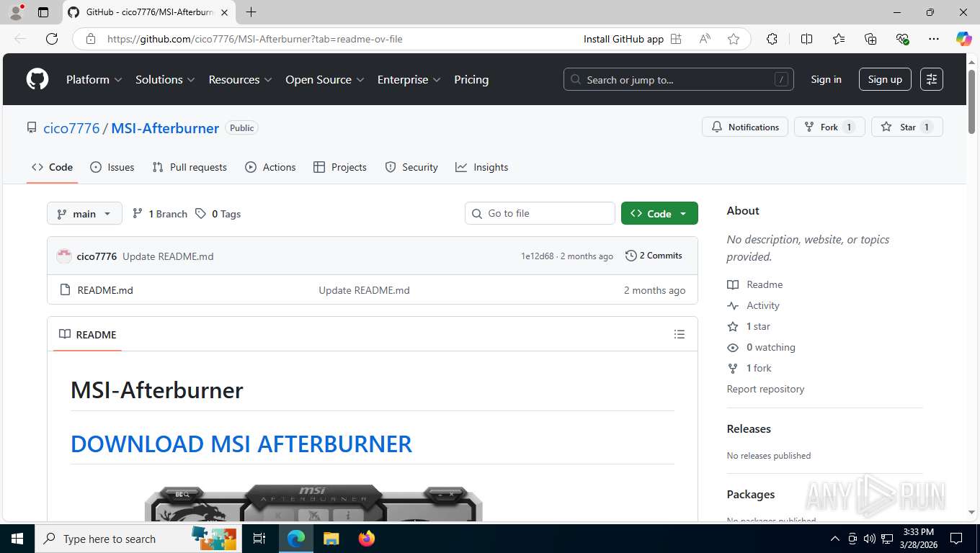Expand the Open Source menu
The width and height of the screenshot is (980, 553).
(x=325, y=79)
